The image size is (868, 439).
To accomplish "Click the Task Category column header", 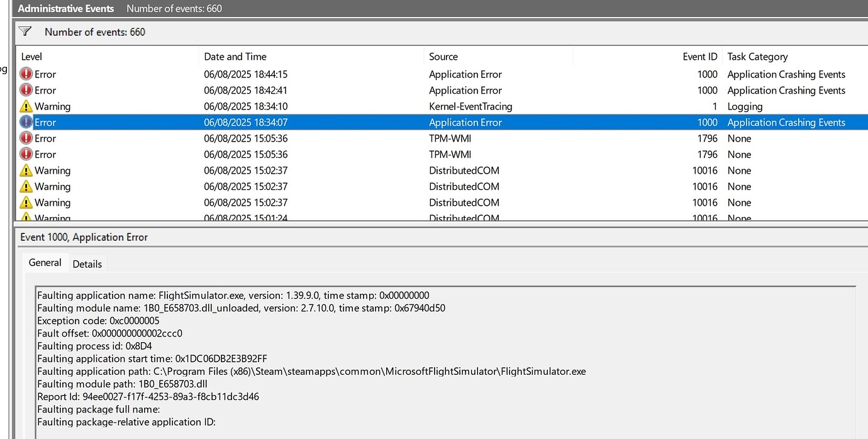I will click(x=757, y=57).
